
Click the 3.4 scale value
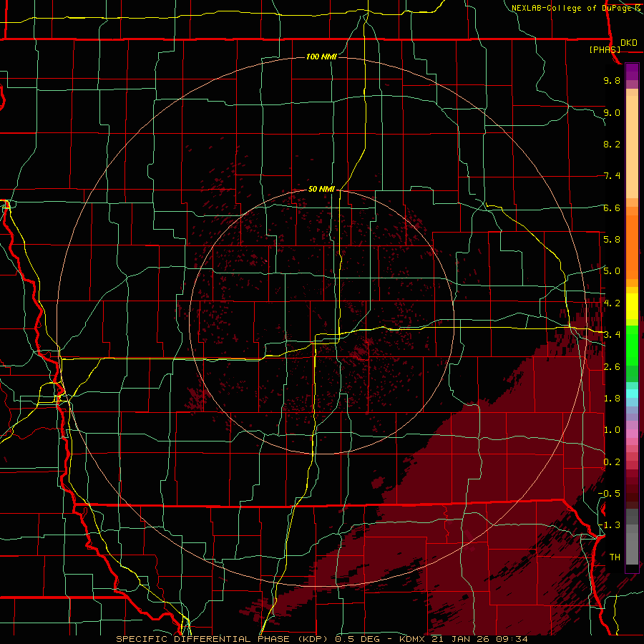coord(612,334)
